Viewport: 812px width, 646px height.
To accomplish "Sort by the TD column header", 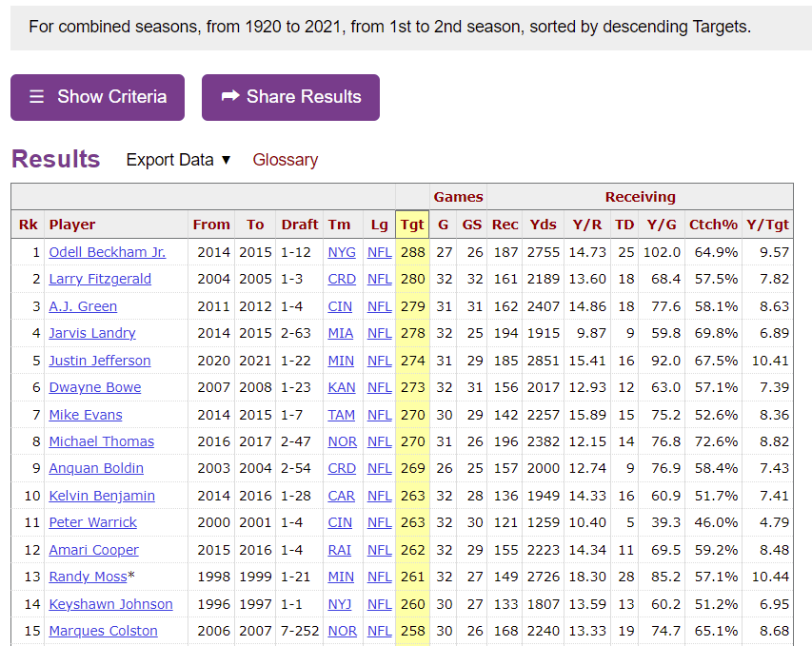I will (624, 225).
